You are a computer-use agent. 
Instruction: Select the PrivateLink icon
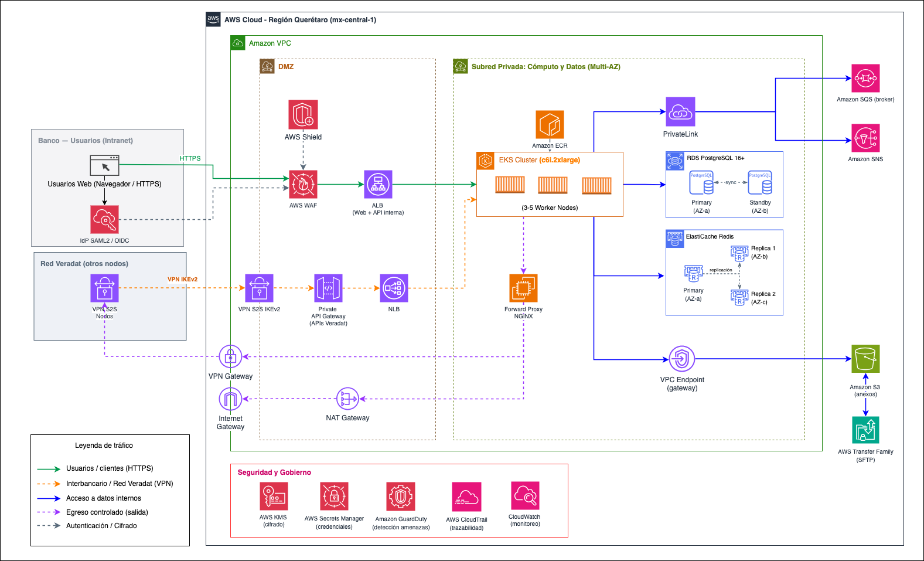680,111
